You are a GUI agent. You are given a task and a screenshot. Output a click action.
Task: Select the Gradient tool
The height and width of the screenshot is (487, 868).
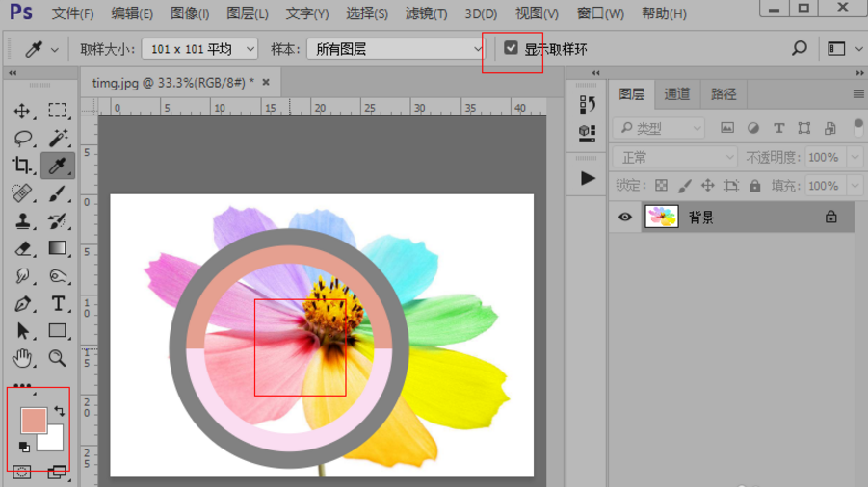pyautogui.click(x=58, y=248)
